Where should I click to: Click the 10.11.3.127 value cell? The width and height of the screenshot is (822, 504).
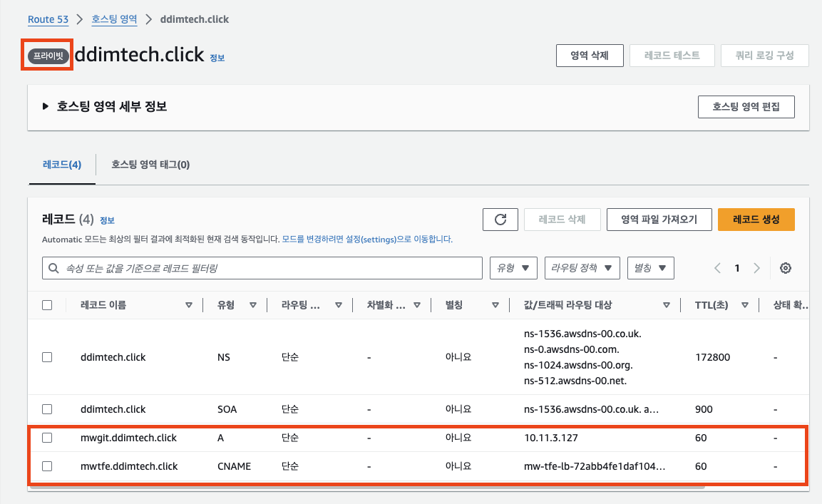[550, 438]
